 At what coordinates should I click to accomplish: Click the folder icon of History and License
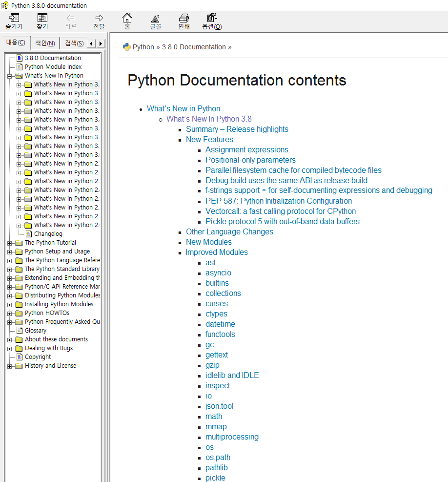pos(19,366)
